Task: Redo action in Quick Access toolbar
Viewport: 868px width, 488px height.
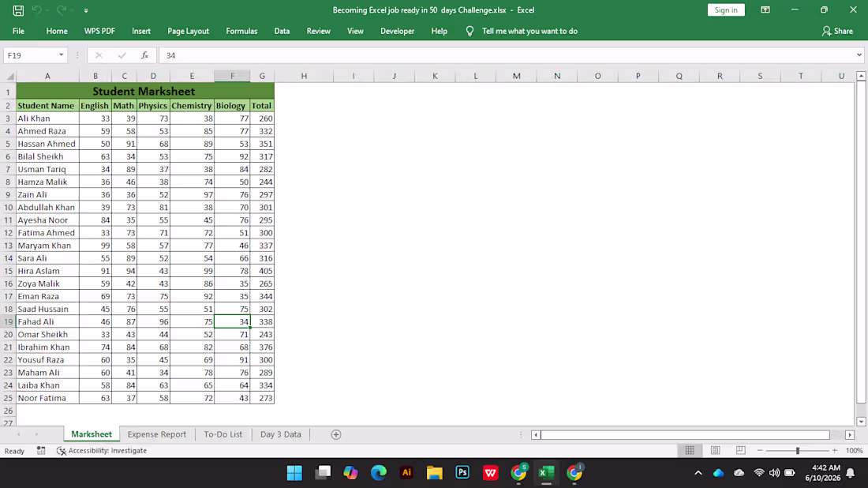Action: coord(62,10)
